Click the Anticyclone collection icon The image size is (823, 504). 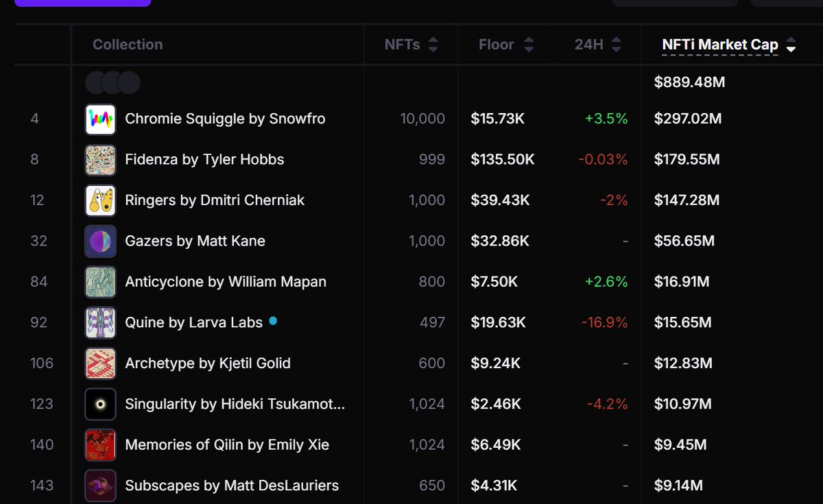(100, 282)
